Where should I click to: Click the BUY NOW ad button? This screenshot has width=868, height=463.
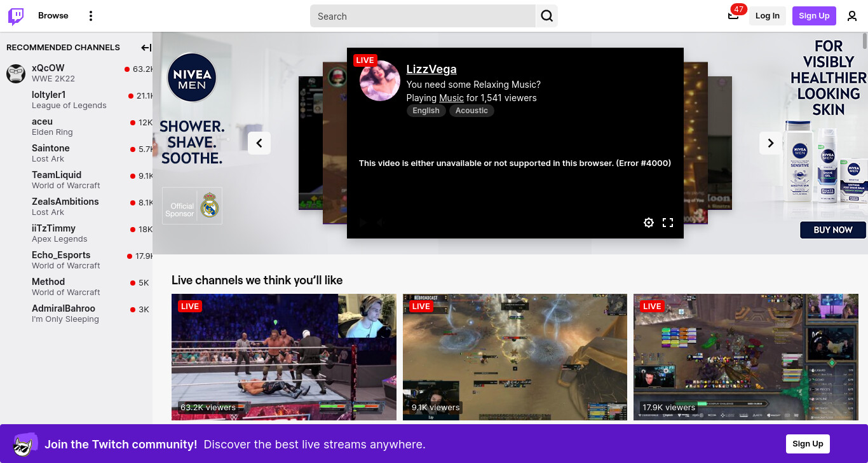(x=833, y=230)
